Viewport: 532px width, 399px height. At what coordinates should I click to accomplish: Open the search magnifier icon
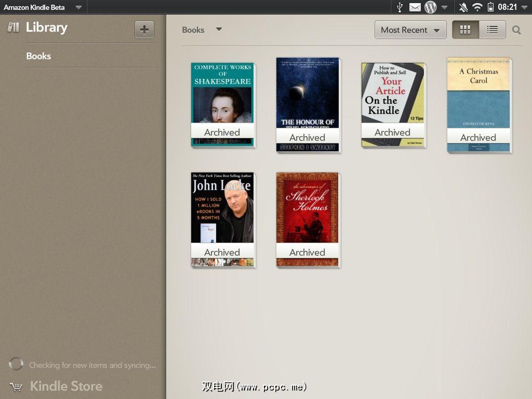(516, 30)
